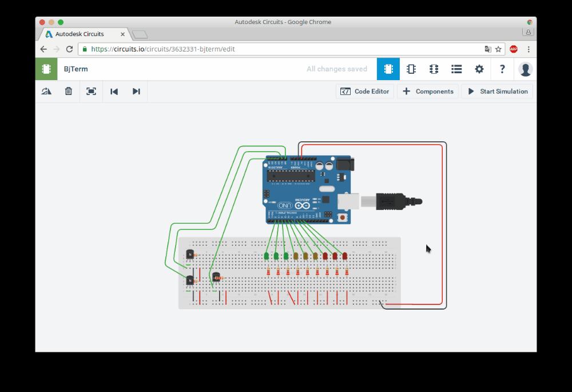
Task: Switch to PCB view icon
Action: click(434, 69)
